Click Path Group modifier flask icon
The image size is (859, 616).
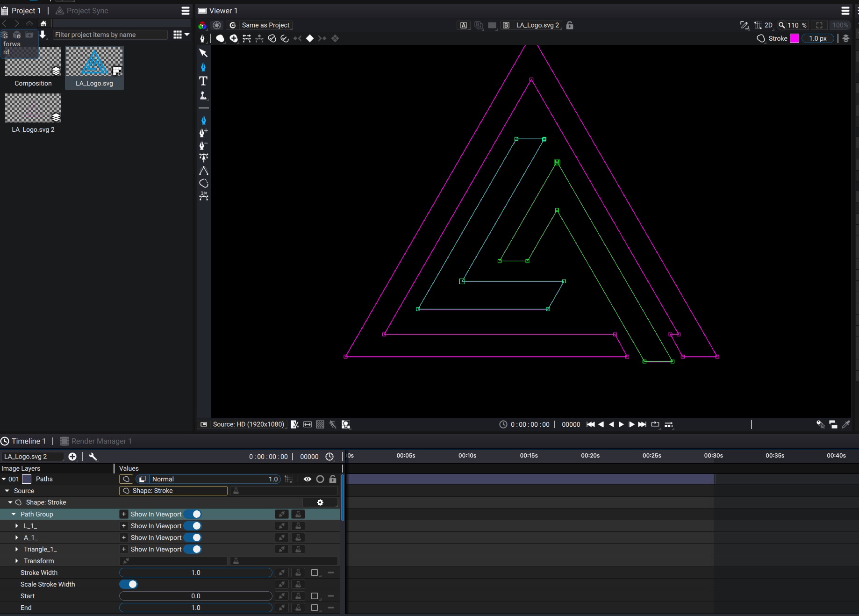[298, 514]
